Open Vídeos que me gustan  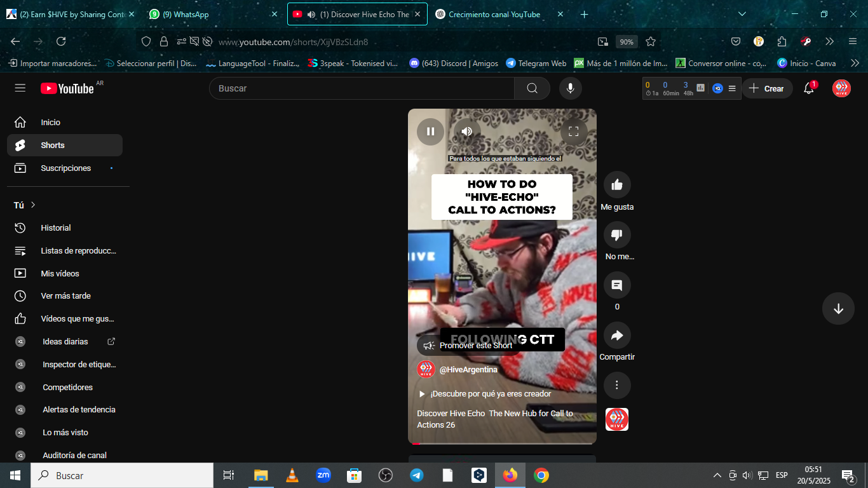coord(65,319)
